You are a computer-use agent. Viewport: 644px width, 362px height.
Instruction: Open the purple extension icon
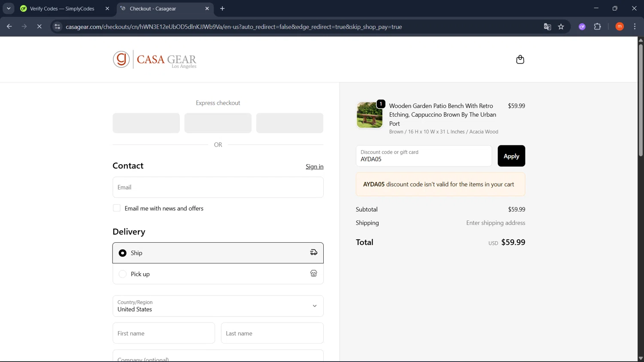(582, 27)
